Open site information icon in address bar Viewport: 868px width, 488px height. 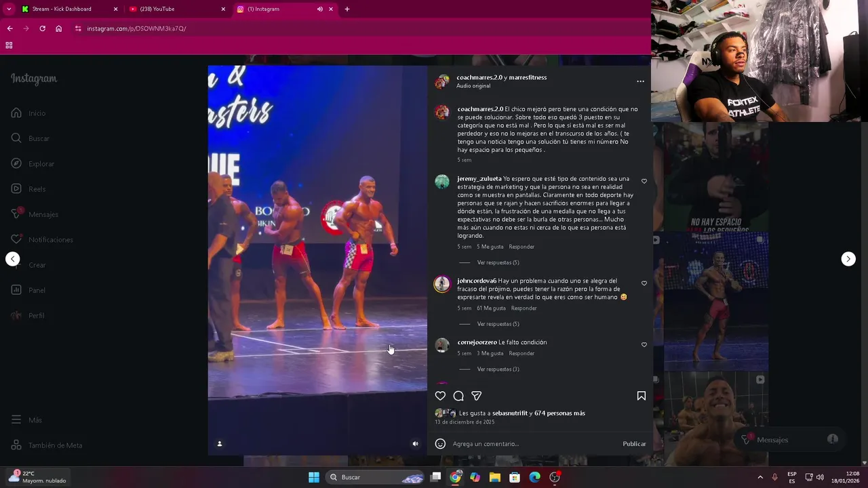coord(78,28)
